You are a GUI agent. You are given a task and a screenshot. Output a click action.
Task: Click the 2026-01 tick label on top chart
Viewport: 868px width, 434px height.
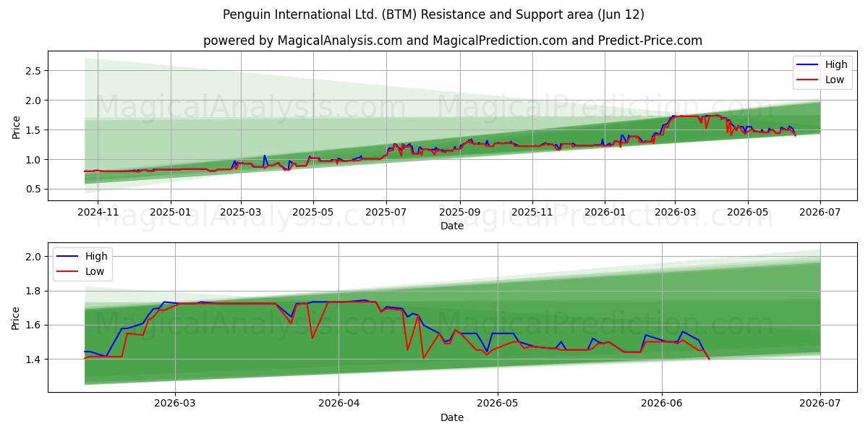pos(605,213)
